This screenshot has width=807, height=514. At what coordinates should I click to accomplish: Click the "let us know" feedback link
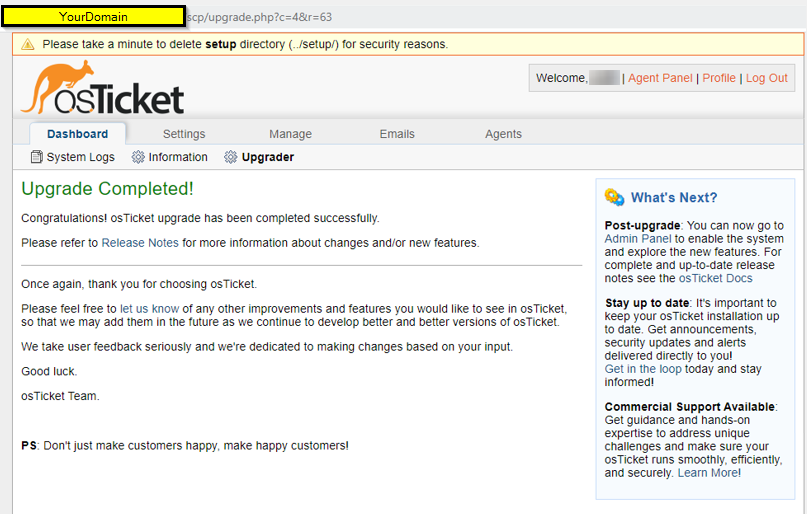[x=149, y=309]
